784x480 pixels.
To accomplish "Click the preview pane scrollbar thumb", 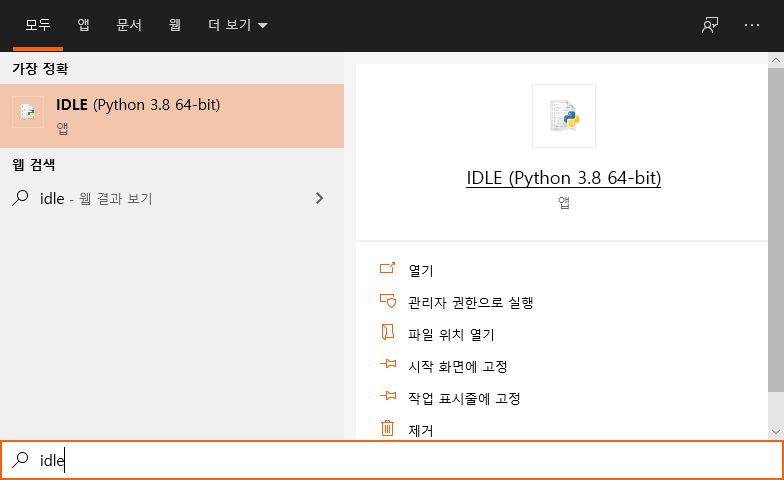I will pos(776,230).
